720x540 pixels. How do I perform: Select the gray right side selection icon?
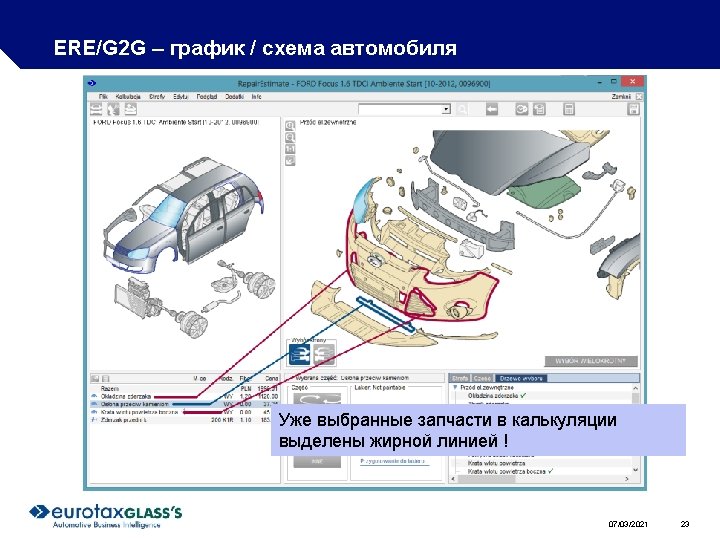[324, 354]
